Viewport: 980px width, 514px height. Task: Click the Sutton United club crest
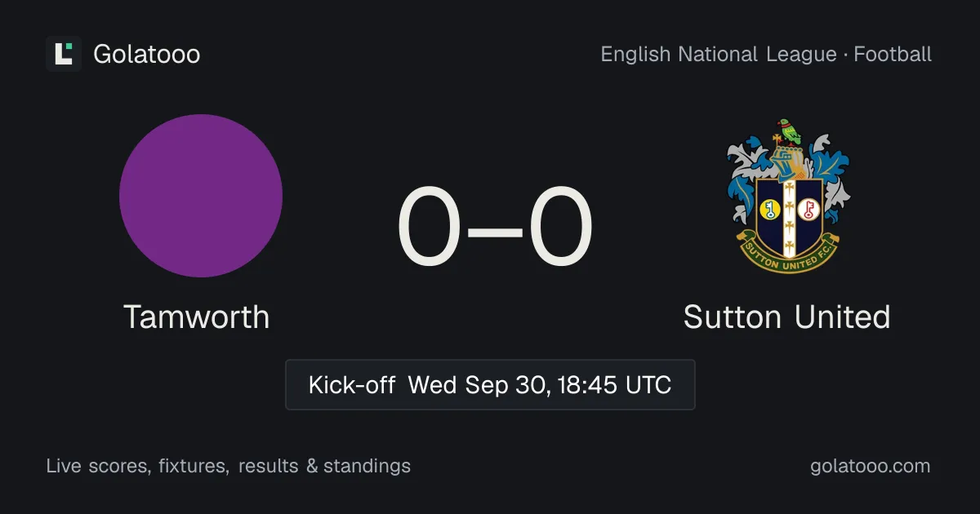[788, 196]
